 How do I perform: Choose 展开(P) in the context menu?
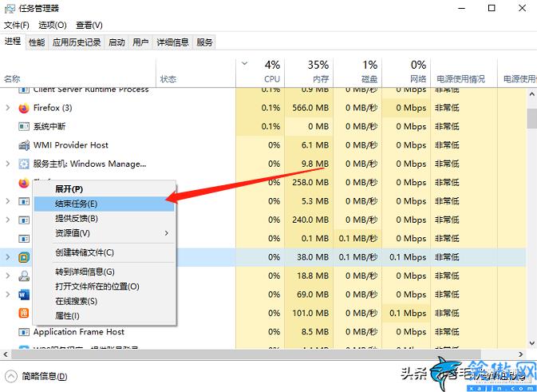104,189
